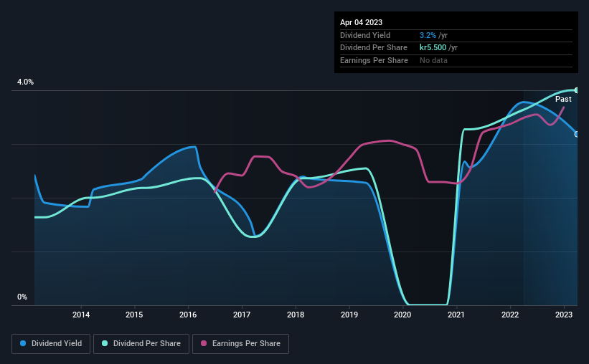The image size is (589, 364).
Task: Click the Apr 04 2023 tooltip date header
Action: coord(361,22)
